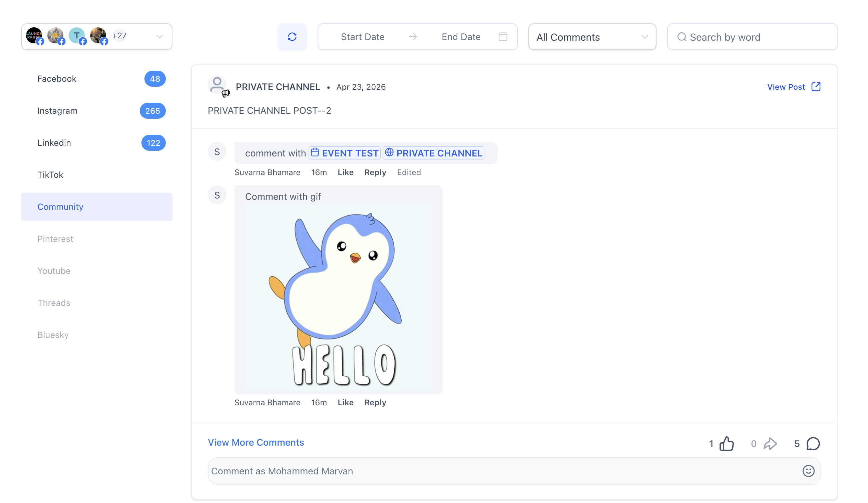868x503 pixels.
Task: Switch to the Instagram tab
Action: coord(97,111)
